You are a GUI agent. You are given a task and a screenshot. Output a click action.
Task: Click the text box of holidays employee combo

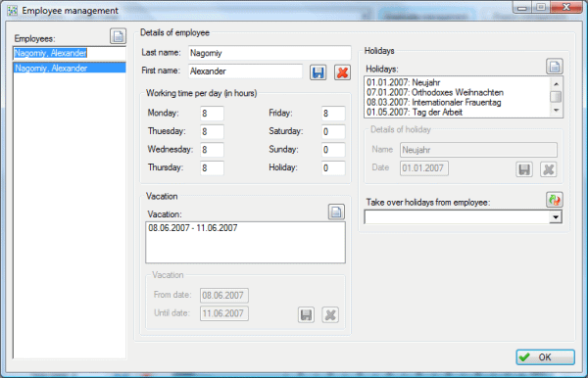click(457, 217)
